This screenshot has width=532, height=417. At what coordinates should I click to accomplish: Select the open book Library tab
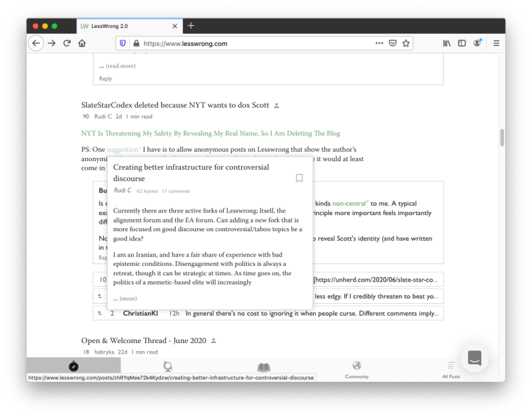click(x=264, y=367)
